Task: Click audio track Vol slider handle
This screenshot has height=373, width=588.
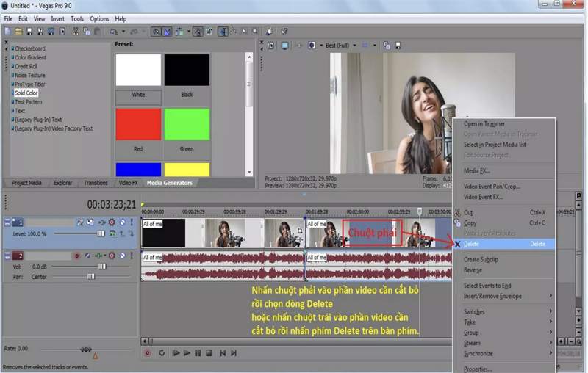Action: click(102, 267)
